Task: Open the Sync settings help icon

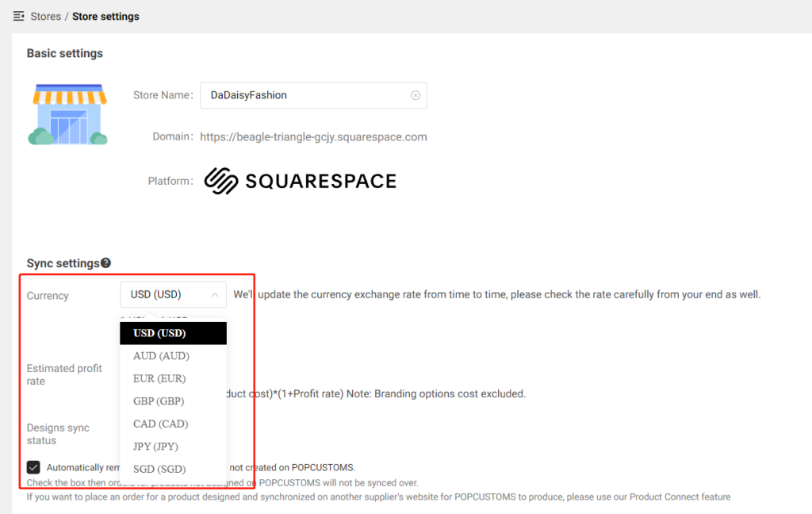Action: (106, 263)
